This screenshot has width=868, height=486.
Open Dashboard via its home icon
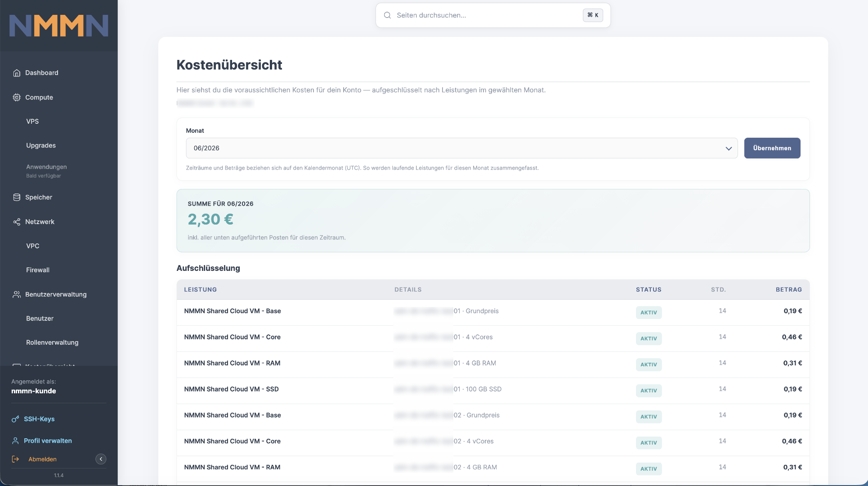pyautogui.click(x=17, y=73)
